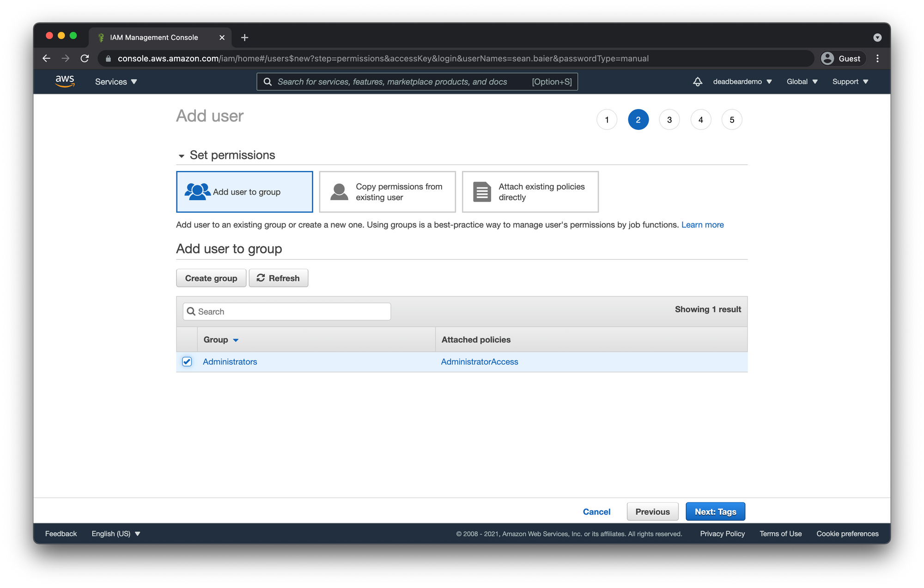Check the Administrators group selection checkbox
This screenshot has width=924, height=588.
pyautogui.click(x=188, y=361)
